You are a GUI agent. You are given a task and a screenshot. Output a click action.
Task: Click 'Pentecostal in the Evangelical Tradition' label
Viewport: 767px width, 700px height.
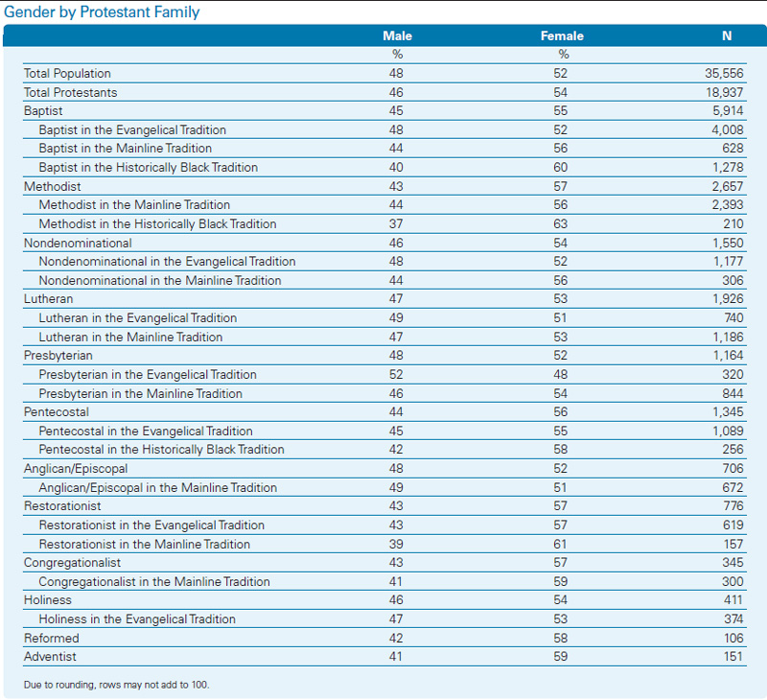click(x=146, y=431)
